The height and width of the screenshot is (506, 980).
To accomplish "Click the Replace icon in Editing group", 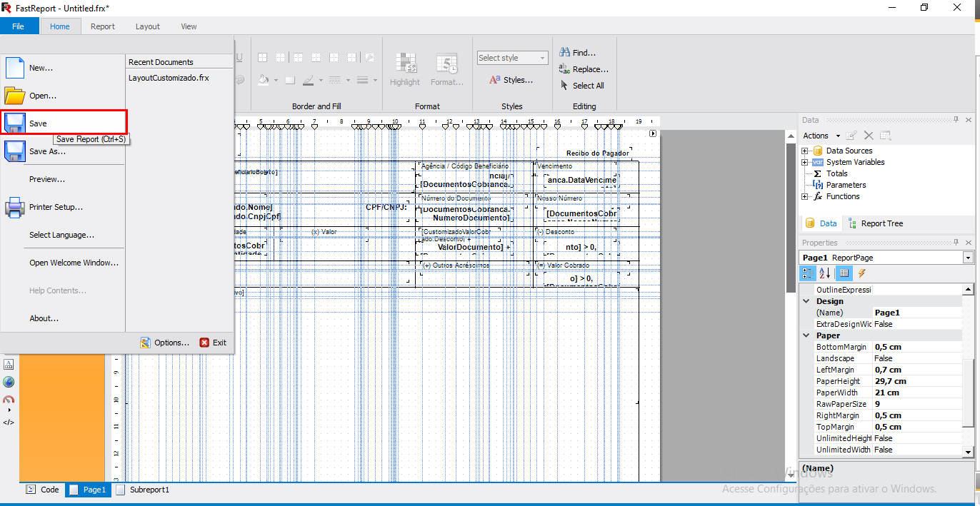I will coord(564,69).
